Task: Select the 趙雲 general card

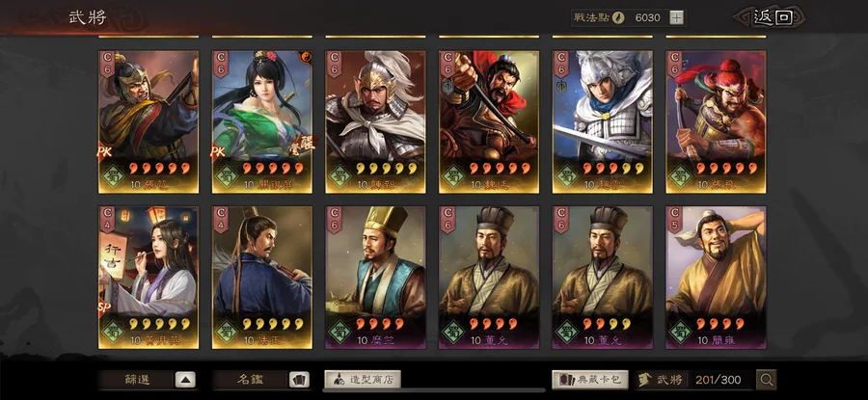Action: 602,121
